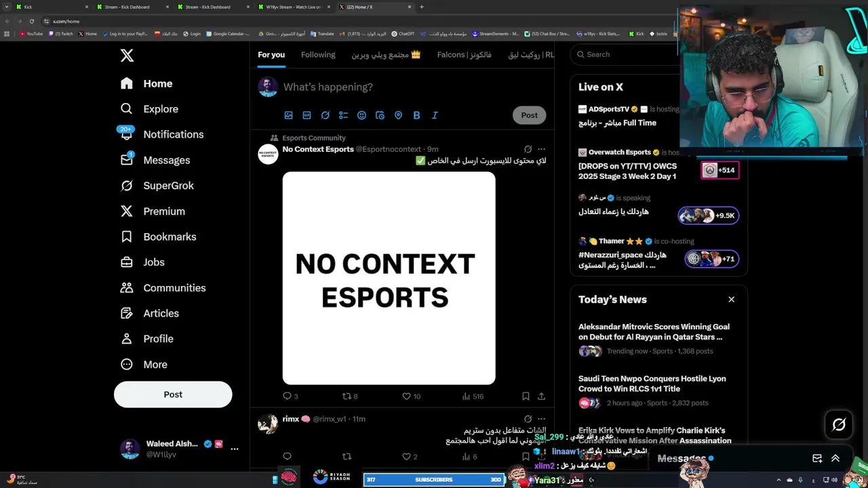Toggle italic formatting in the composer
868x488 pixels.
coord(435,115)
